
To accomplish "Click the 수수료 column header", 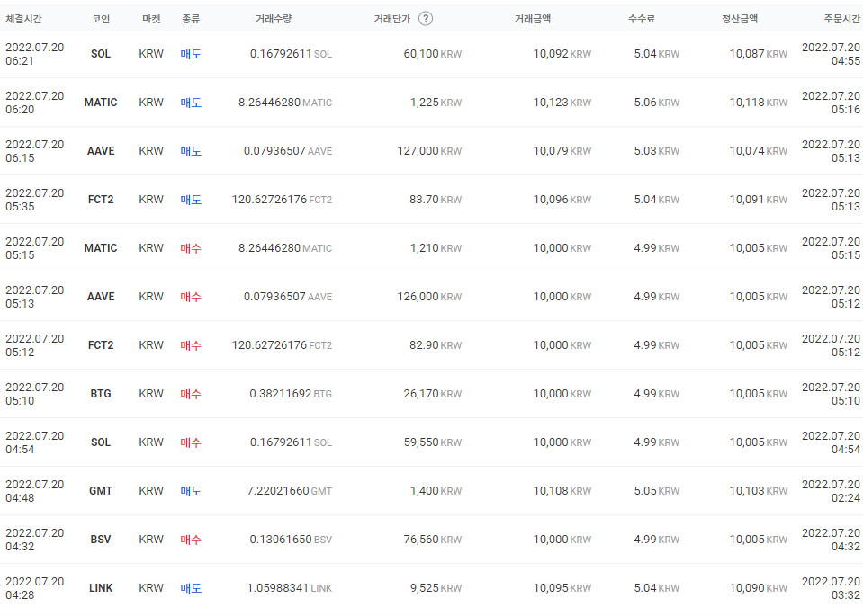I will (x=642, y=19).
